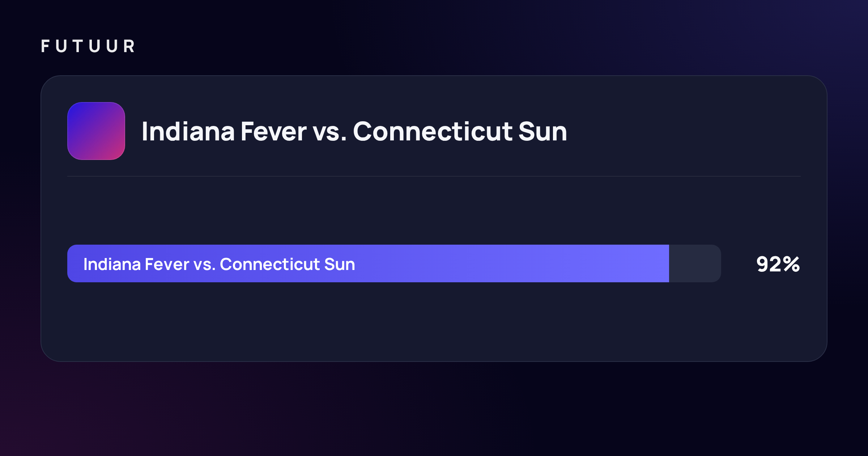Select the outcome label inside the progress bar
The height and width of the screenshot is (456, 868).
pyautogui.click(x=219, y=264)
